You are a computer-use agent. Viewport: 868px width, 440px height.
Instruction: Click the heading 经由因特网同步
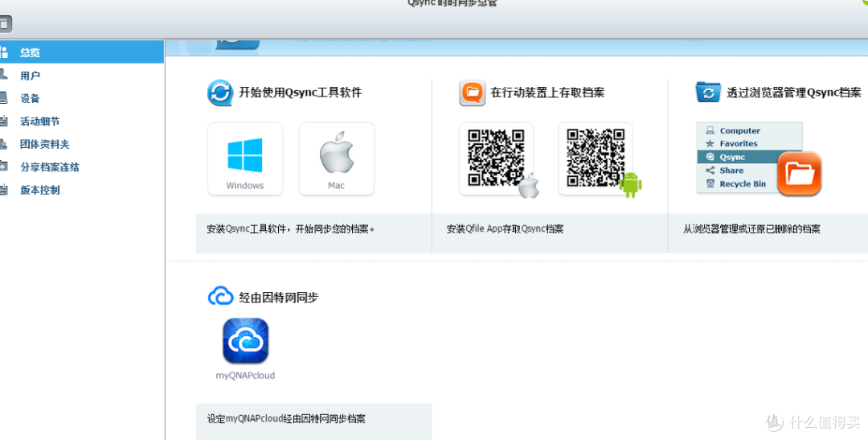[278, 298]
